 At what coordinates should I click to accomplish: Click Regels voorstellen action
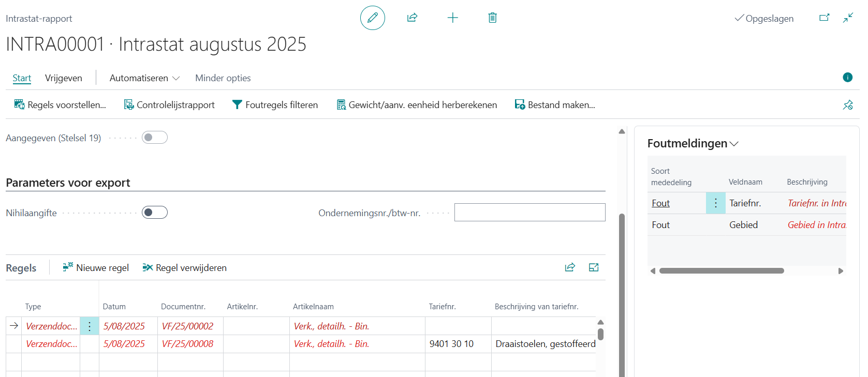tap(60, 105)
